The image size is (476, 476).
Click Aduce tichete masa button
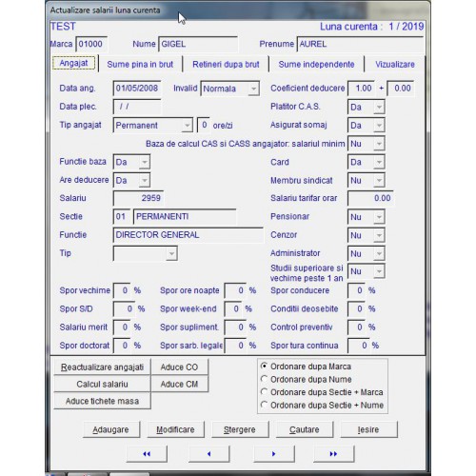(102, 401)
